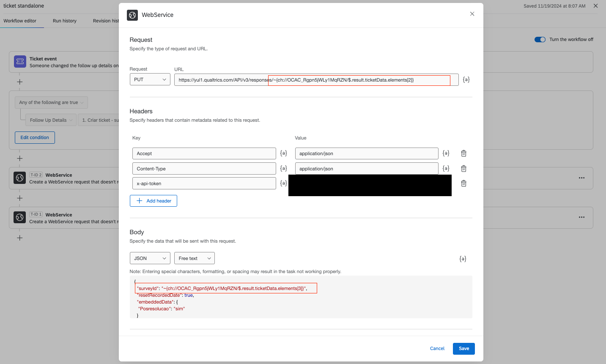606x364 pixels.
Task: Switch to the Revision history tab
Action: click(x=106, y=21)
